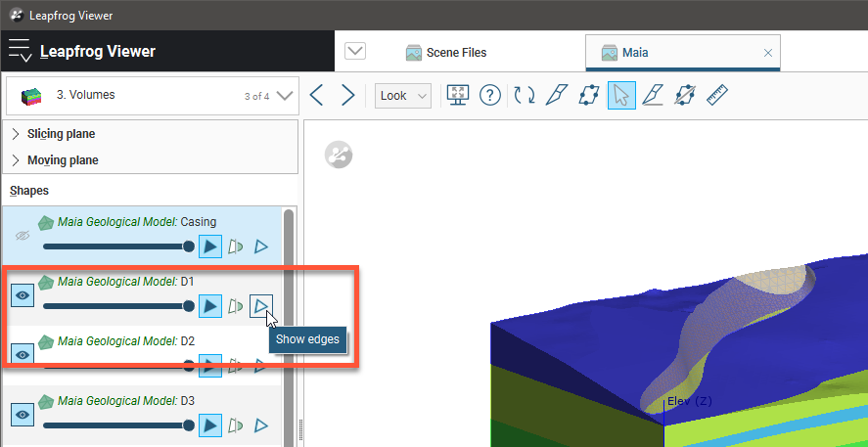Select the Maia Geological Model: Casing row
Viewport: 868px width, 447px height.
142,237
